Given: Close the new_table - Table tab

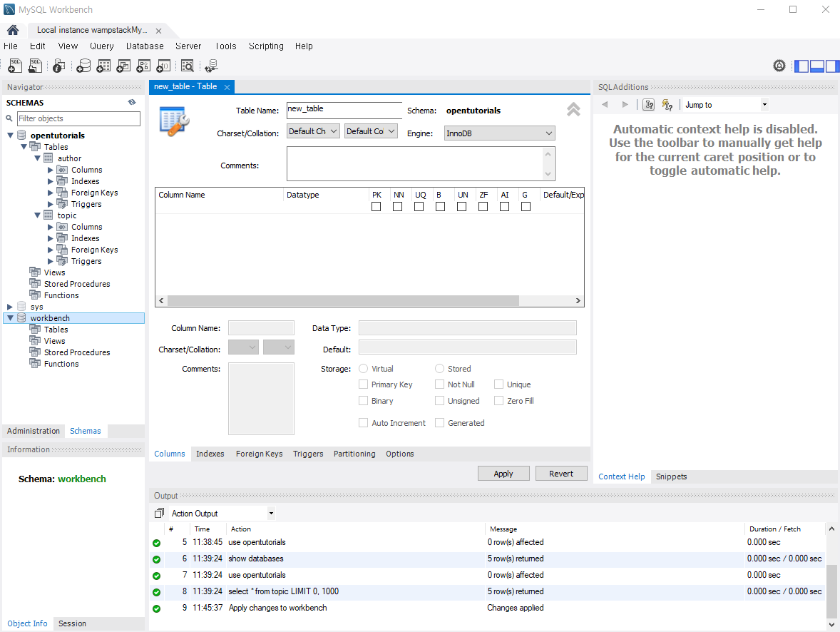Looking at the screenshot, I should [x=227, y=87].
